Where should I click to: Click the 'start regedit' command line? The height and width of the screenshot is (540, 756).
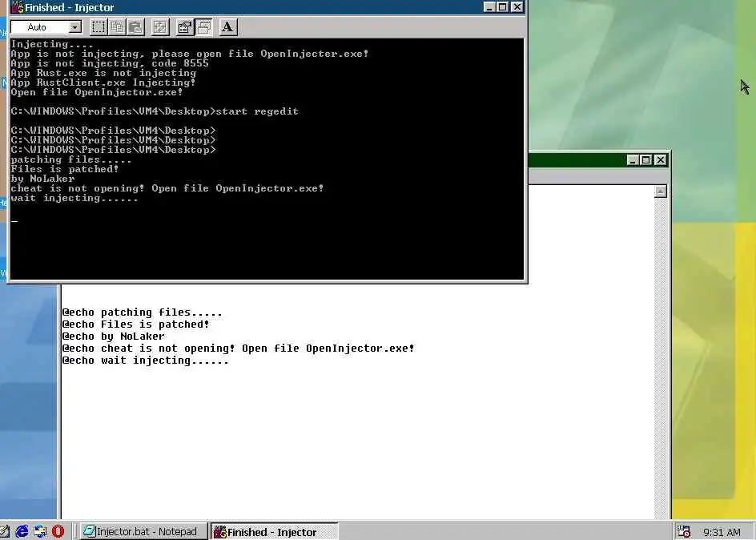155,111
